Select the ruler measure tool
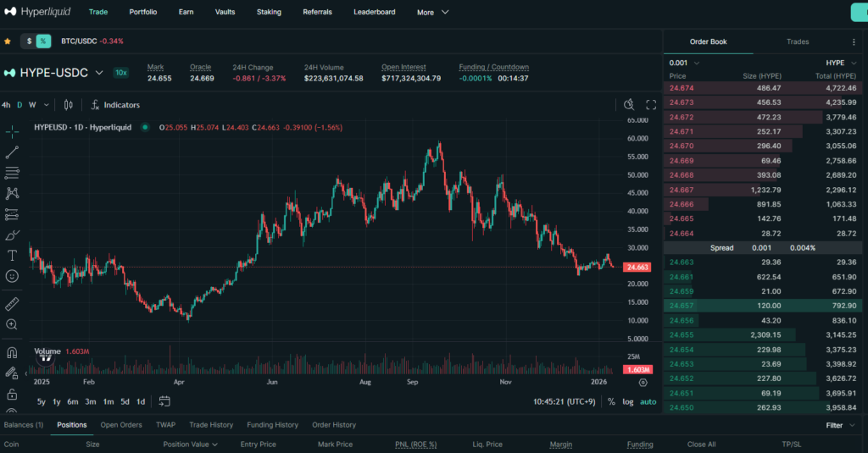Screen dimensions: 868x453 [x=12, y=303]
